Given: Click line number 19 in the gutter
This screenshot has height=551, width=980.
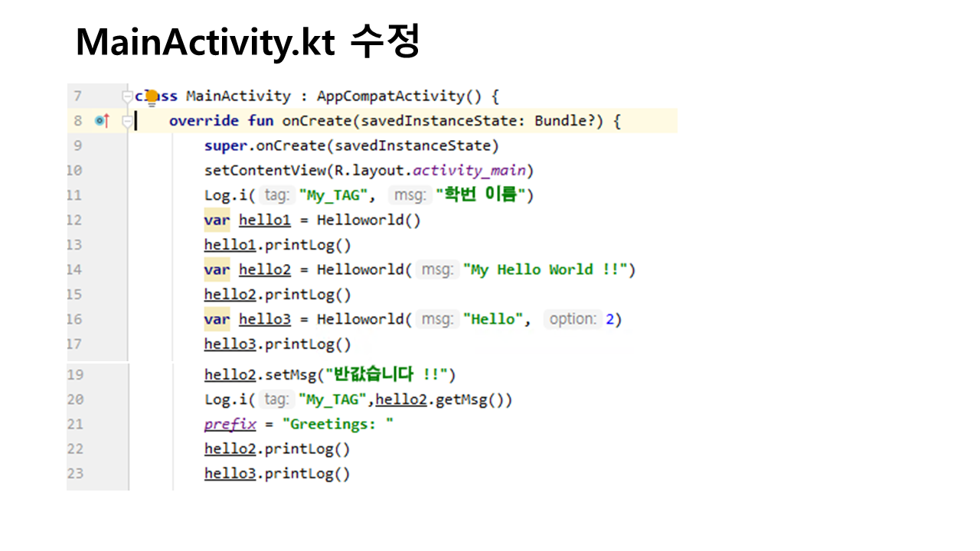Looking at the screenshot, I should [76, 375].
